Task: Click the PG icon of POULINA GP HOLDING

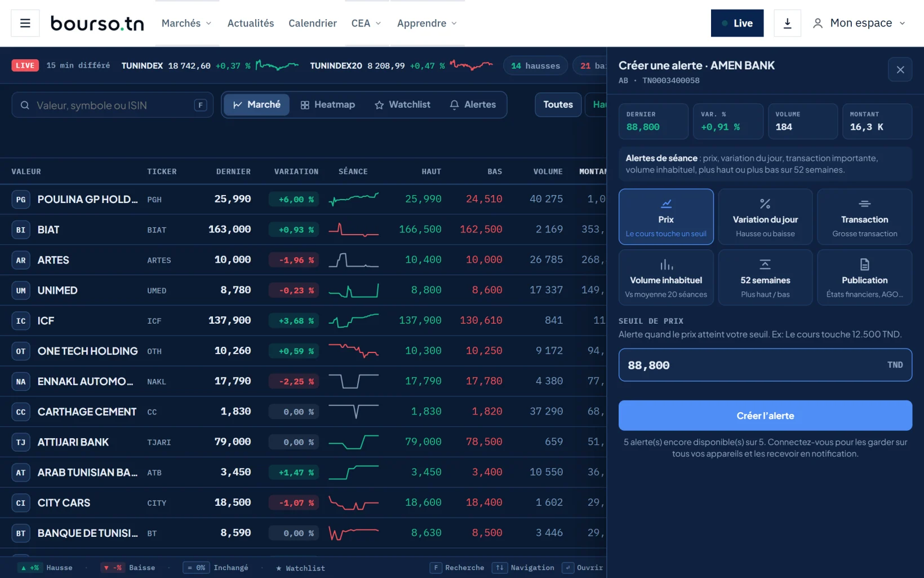Action: (x=21, y=200)
